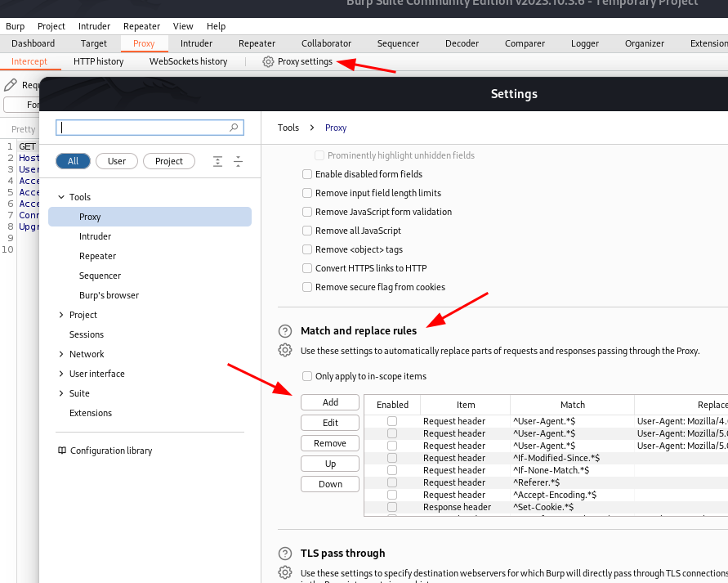This screenshot has height=583, width=728.
Task: Open help for Match and replace rules
Action: pos(285,331)
